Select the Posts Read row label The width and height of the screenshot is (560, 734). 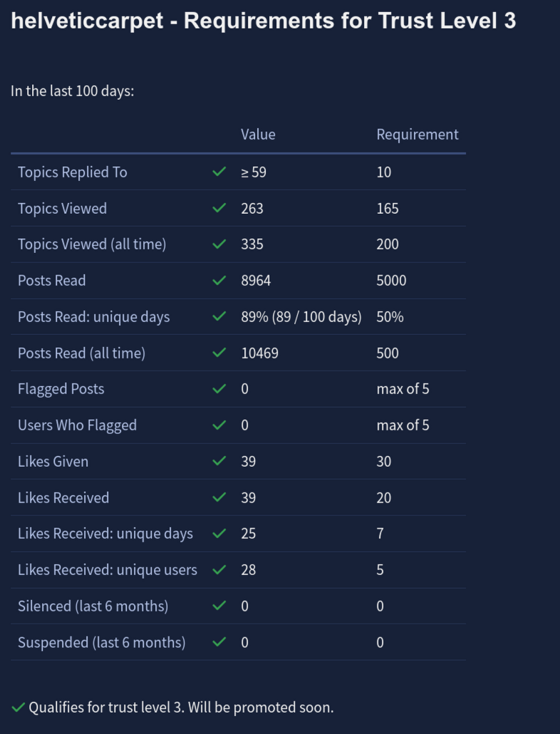point(51,280)
